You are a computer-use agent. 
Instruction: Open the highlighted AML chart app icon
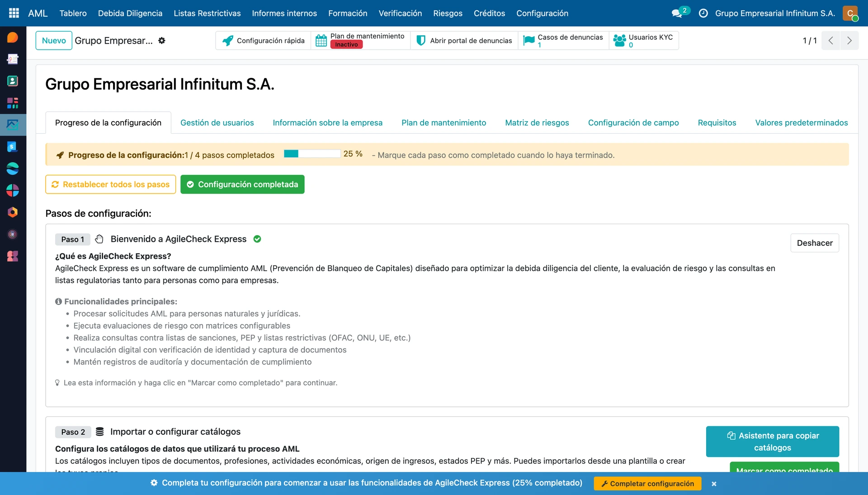(x=13, y=125)
